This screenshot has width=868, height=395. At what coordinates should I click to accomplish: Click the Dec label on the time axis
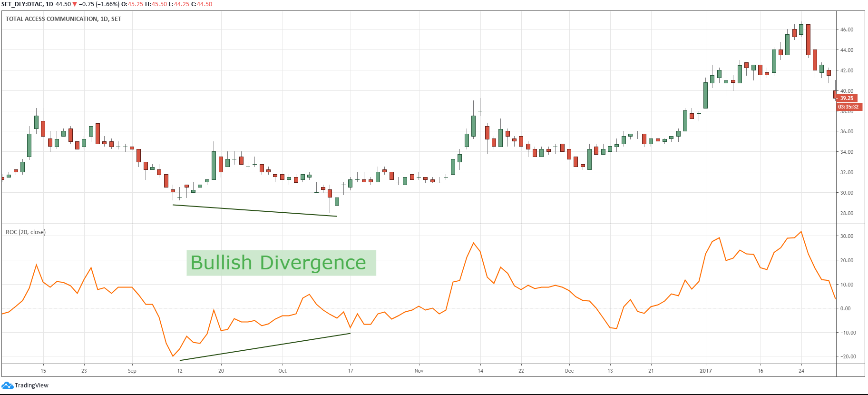[x=569, y=371]
